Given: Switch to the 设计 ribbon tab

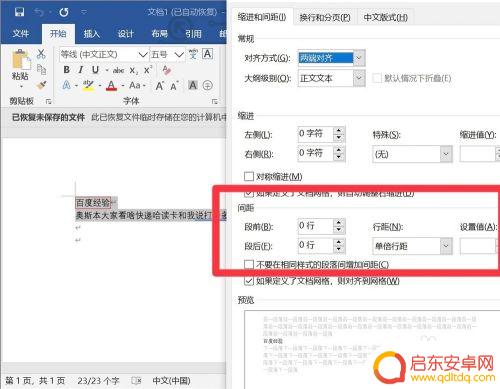Looking at the screenshot, I should pos(126,34).
